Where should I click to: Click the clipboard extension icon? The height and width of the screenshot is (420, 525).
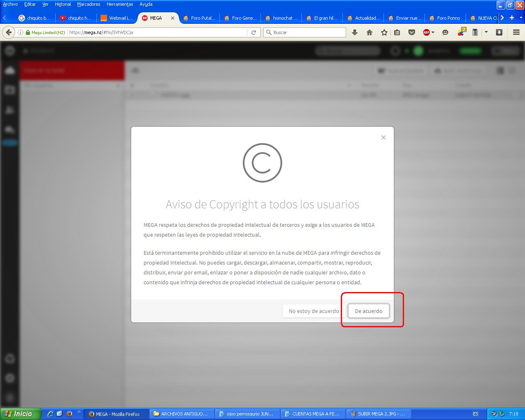pos(475,32)
